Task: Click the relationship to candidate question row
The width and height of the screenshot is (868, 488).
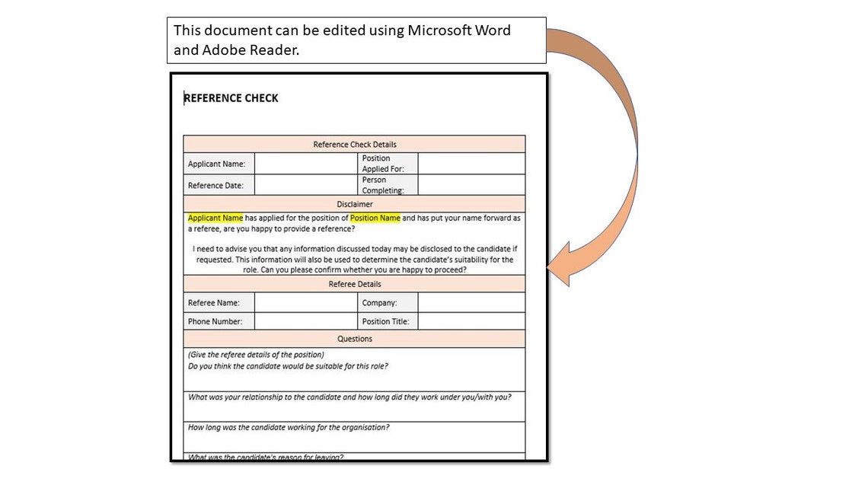Action: [x=354, y=406]
